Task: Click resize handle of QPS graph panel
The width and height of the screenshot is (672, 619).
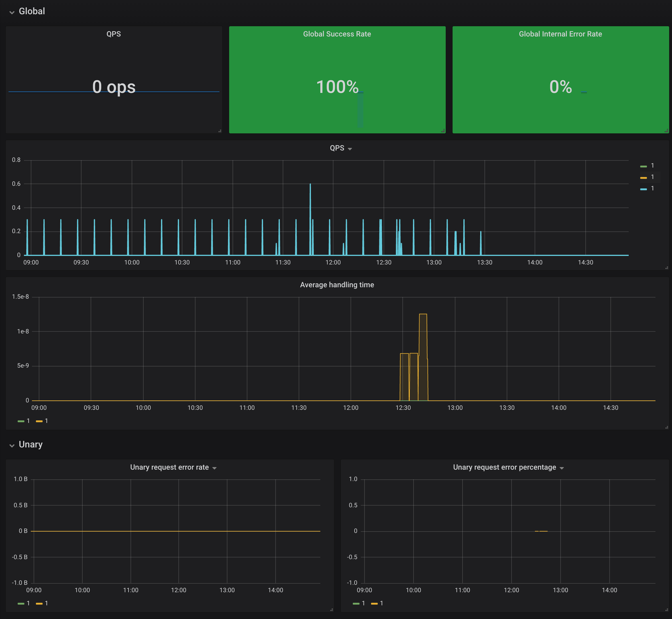Action: 666,268
